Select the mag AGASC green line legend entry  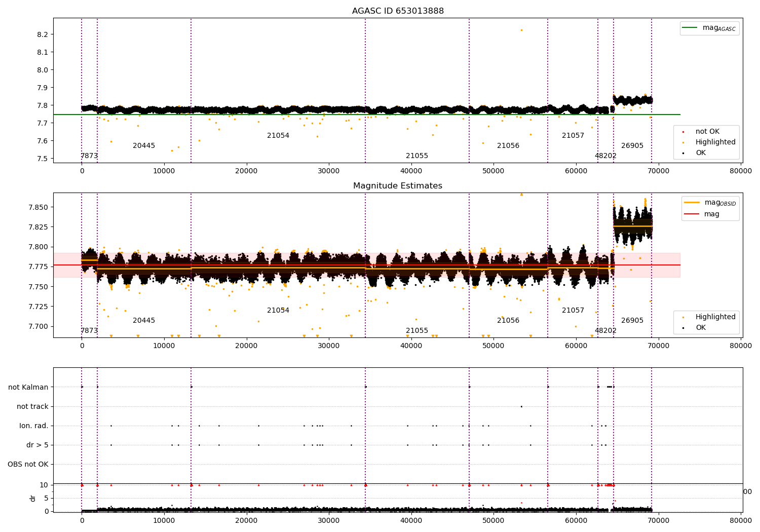click(709, 28)
